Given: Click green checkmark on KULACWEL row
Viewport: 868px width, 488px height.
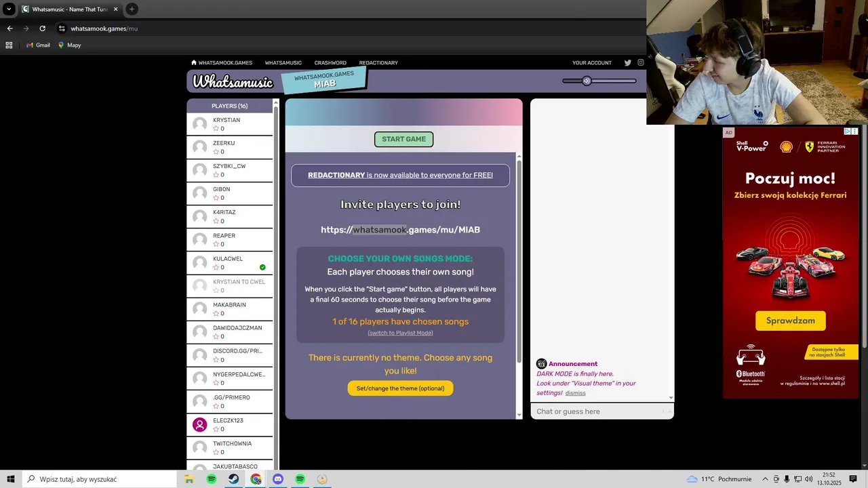Looking at the screenshot, I should (262, 267).
